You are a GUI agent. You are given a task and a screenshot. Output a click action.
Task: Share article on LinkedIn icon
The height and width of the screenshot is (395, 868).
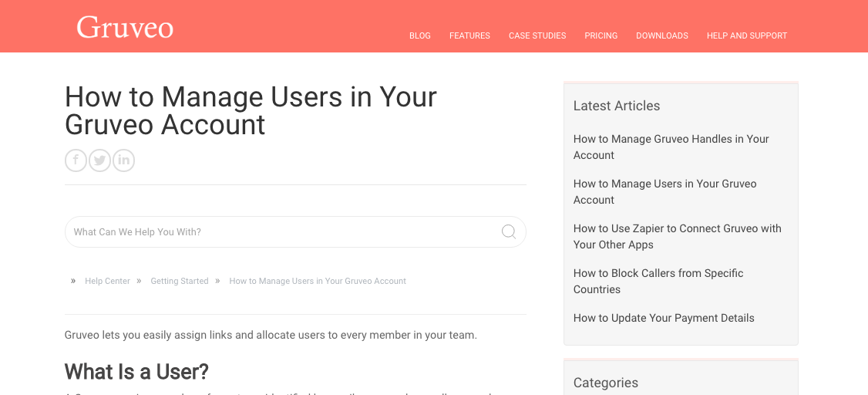click(123, 160)
